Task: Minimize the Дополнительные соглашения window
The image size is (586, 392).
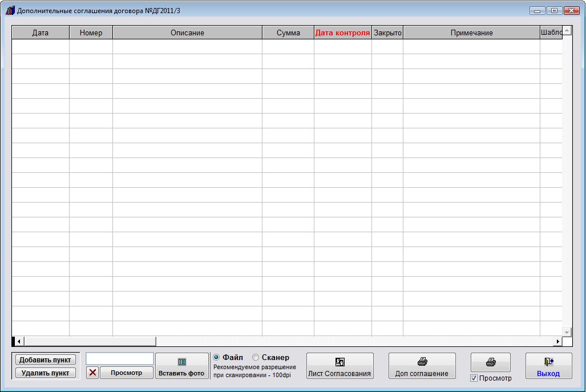Action: [x=537, y=11]
